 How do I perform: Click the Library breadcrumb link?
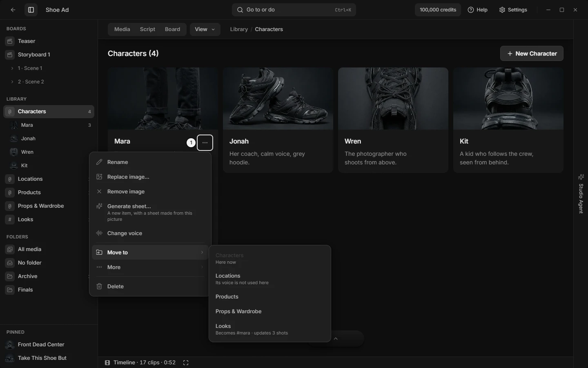pos(239,29)
